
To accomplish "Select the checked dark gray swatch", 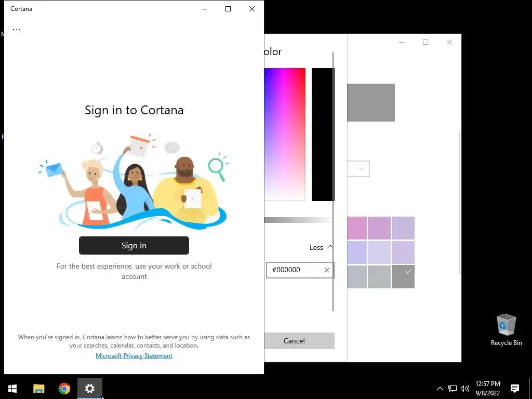I will (x=403, y=276).
